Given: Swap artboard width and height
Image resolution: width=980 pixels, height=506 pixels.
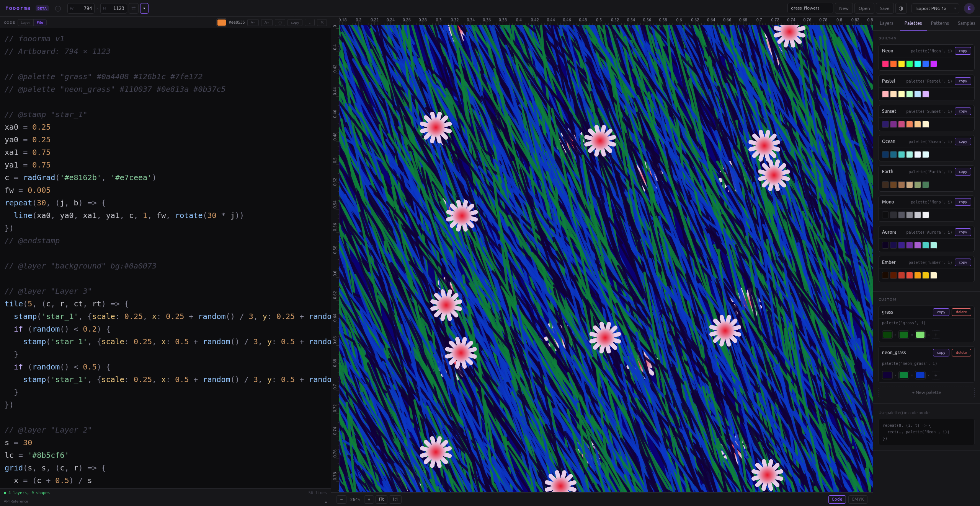Looking at the screenshot, I should point(134,8).
